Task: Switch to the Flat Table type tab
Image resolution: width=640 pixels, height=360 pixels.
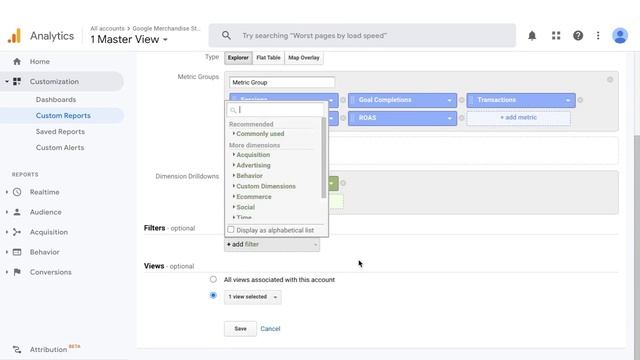Action: (268, 58)
